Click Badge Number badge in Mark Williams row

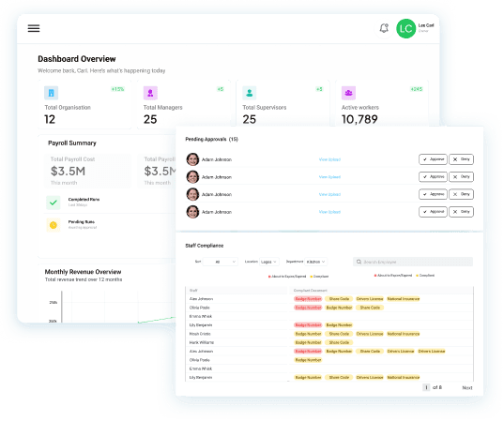coord(308,342)
